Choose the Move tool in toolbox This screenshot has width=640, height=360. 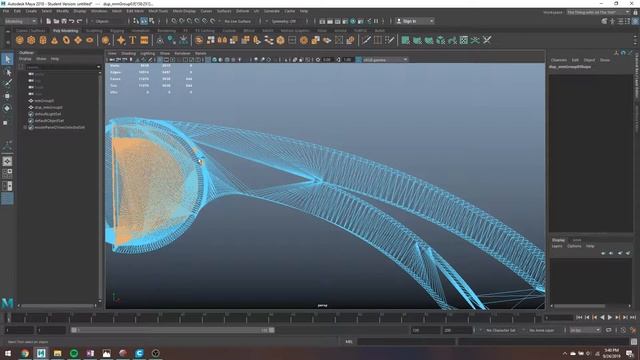pos(7,96)
